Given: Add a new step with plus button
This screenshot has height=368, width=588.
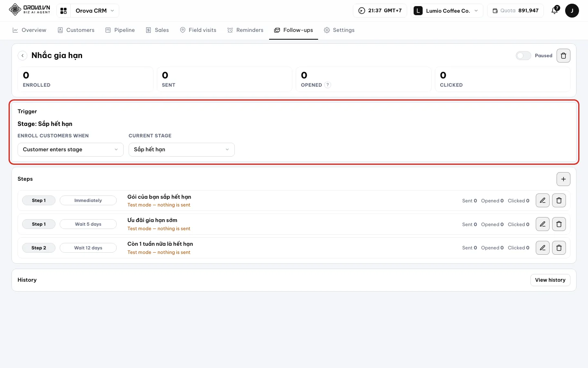Looking at the screenshot, I should (x=563, y=179).
